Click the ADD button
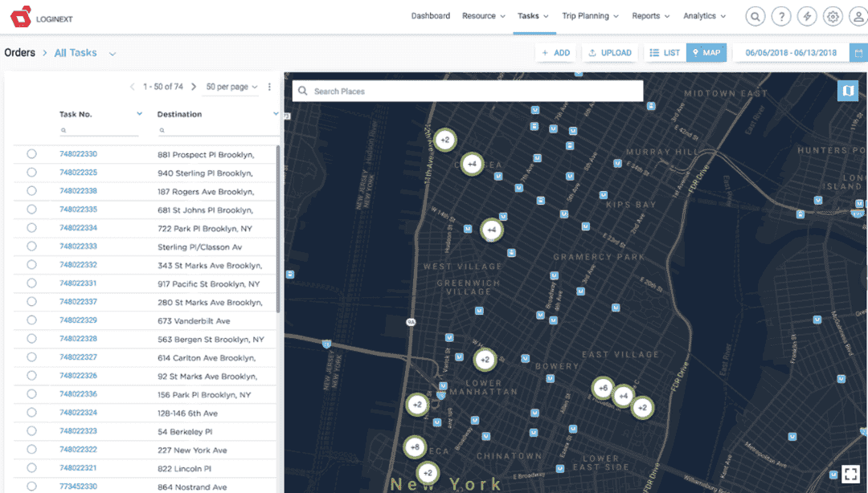The image size is (868, 493). 555,52
